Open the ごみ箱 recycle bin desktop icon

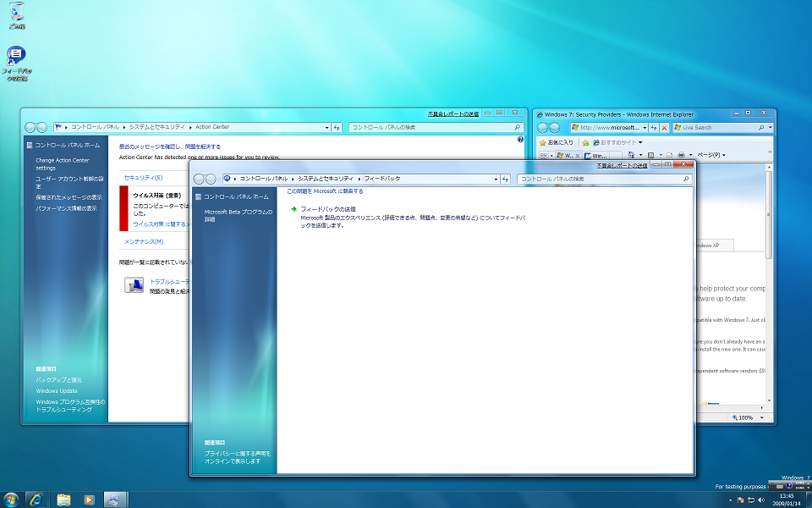pyautogui.click(x=17, y=15)
